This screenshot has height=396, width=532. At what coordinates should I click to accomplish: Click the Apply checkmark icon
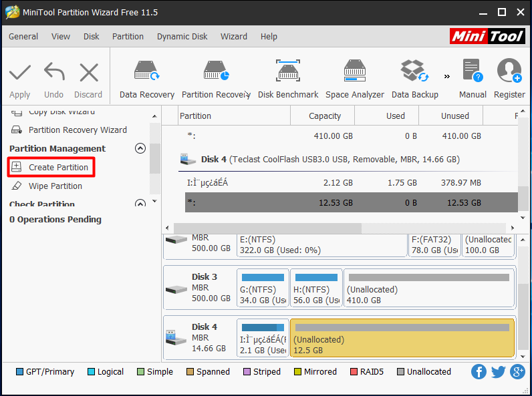pos(19,72)
